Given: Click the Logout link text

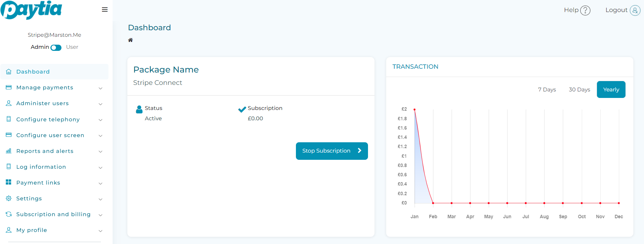Looking at the screenshot, I should click(x=616, y=10).
